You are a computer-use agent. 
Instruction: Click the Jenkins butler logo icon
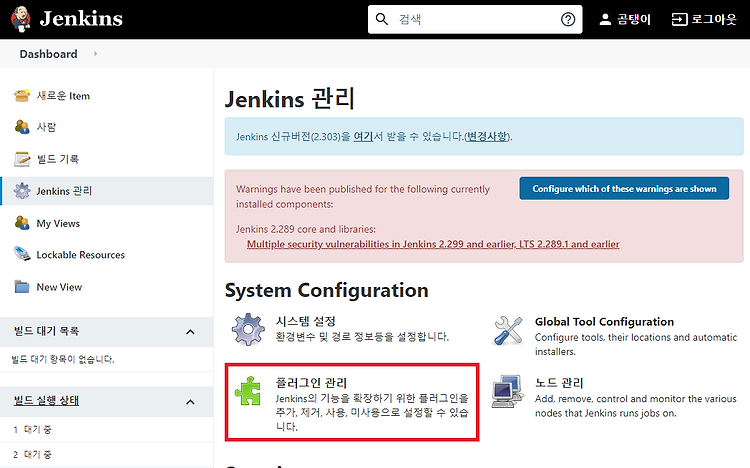tap(21, 19)
